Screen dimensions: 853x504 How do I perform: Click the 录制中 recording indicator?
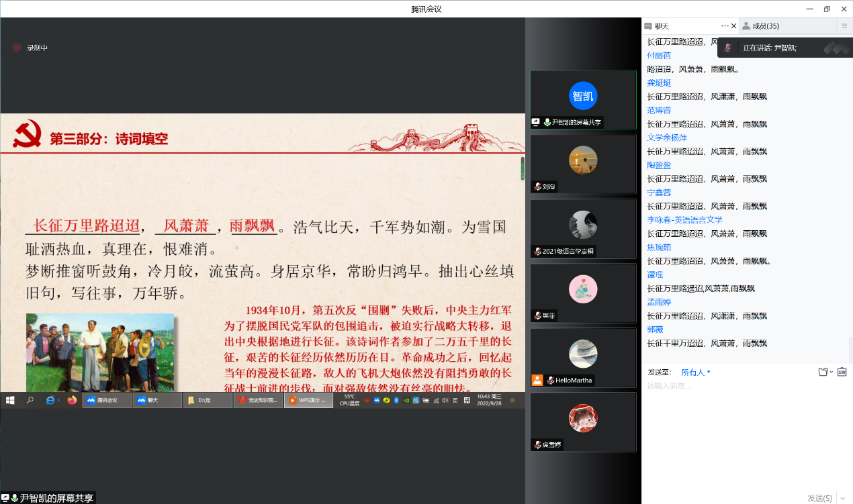pos(30,48)
